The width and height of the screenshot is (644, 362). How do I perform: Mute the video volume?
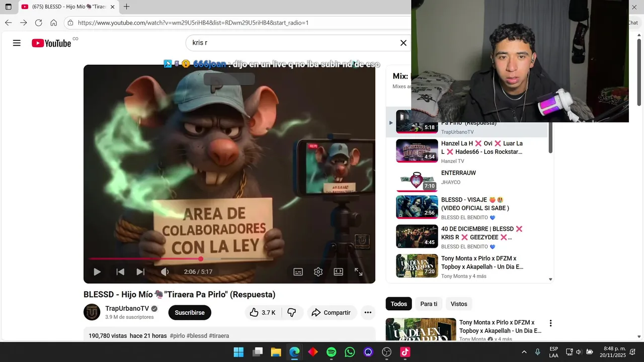point(165,272)
